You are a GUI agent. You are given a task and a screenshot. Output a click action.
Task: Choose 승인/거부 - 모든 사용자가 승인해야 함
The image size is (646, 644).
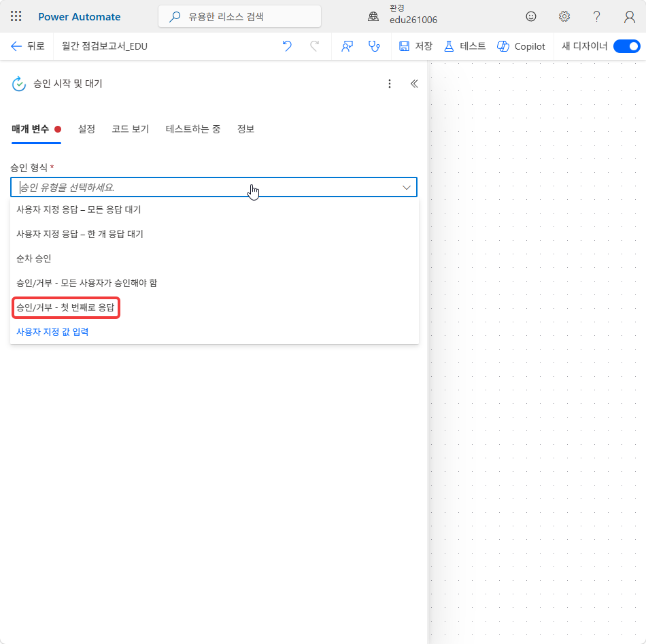click(x=214, y=283)
